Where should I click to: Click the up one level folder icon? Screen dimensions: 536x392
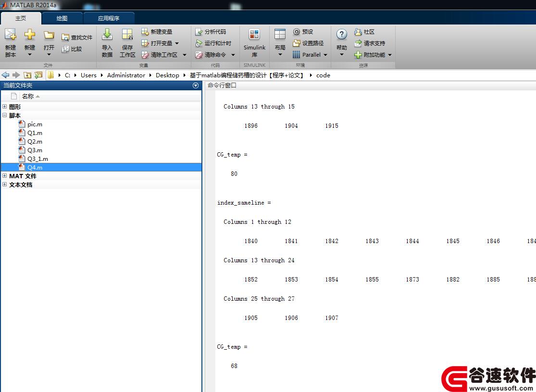tap(27, 75)
